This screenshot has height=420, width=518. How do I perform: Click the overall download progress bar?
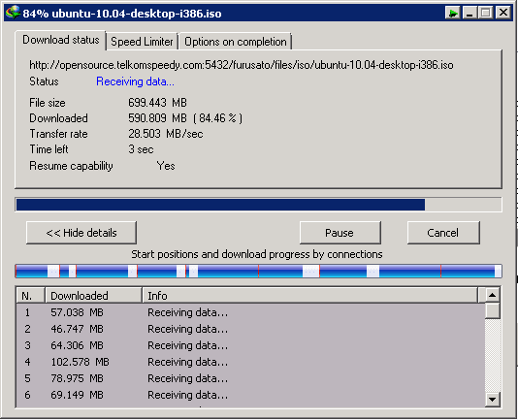pos(258,205)
